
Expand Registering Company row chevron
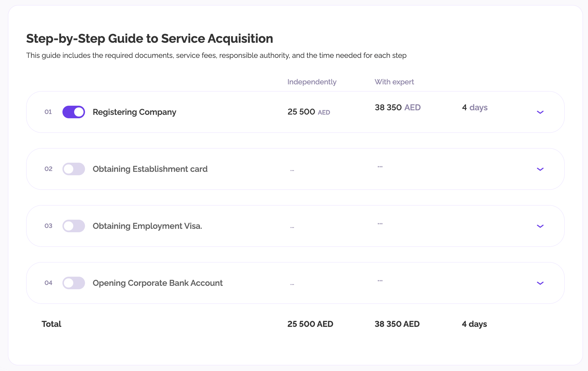point(540,112)
